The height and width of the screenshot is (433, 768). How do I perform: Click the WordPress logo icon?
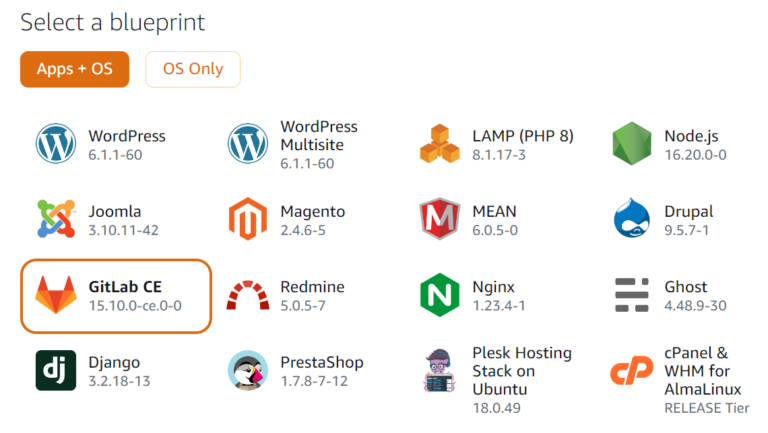click(56, 144)
